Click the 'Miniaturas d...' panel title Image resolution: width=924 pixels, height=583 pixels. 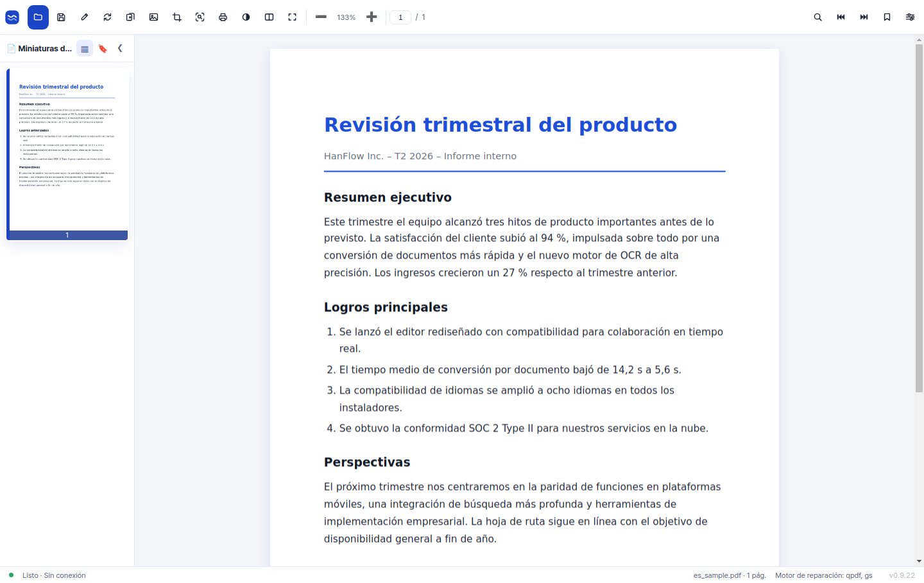coord(45,48)
